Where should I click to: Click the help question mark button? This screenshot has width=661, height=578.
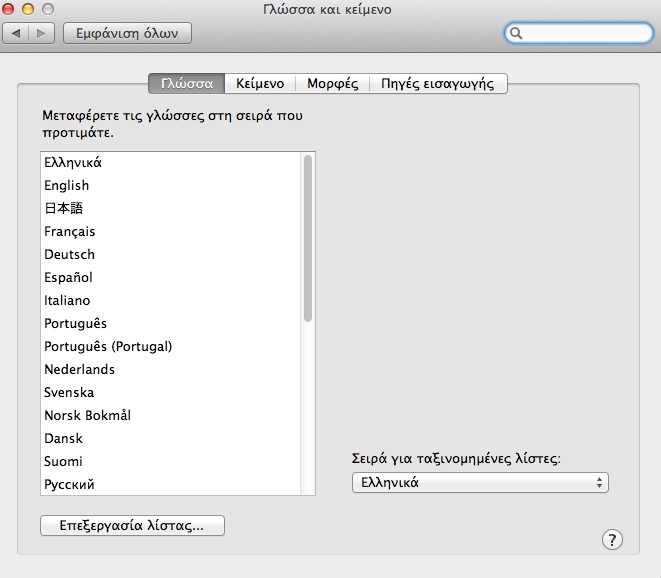coord(612,540)
